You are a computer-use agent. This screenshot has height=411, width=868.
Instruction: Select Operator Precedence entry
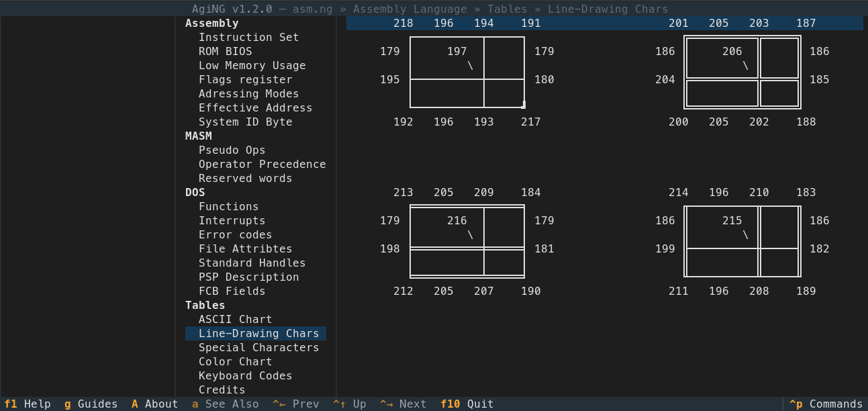262,165
